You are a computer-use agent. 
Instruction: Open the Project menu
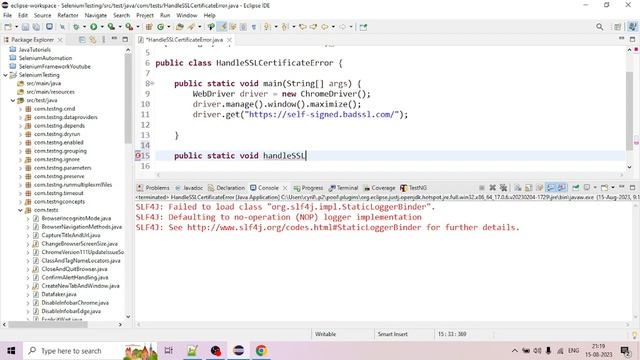pos(145,15)
